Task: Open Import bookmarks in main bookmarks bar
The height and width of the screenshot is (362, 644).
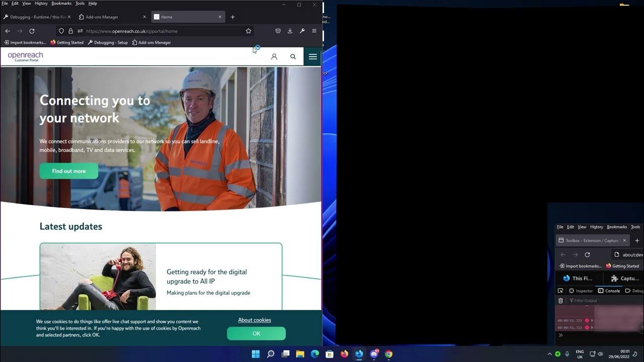Action: (25, 43)
